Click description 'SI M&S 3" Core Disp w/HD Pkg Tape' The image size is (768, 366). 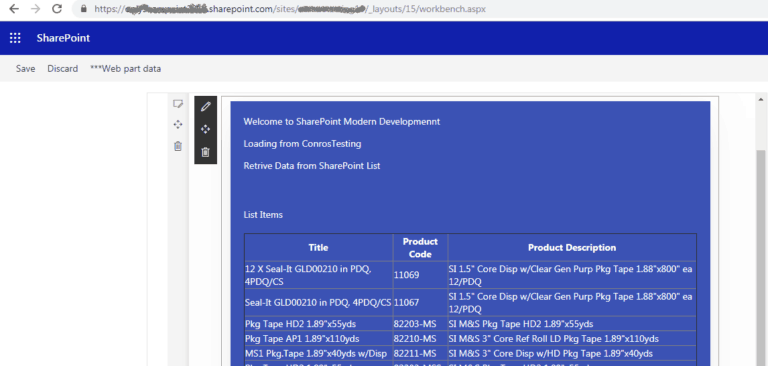click(572, 353)
